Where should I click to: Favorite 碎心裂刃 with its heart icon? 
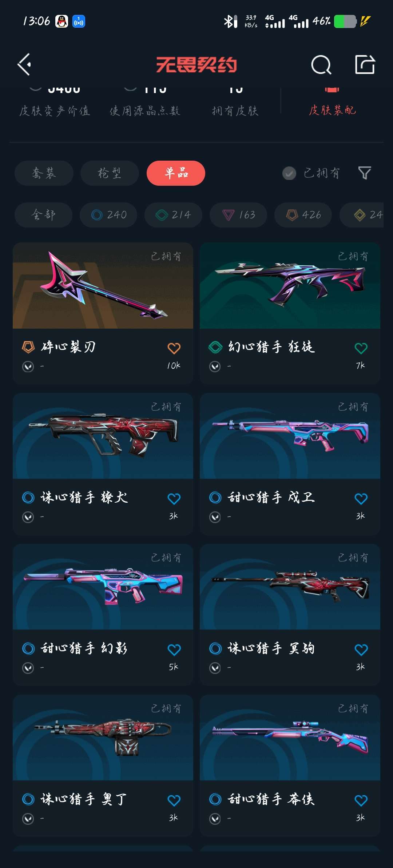(x=174, y=348)
